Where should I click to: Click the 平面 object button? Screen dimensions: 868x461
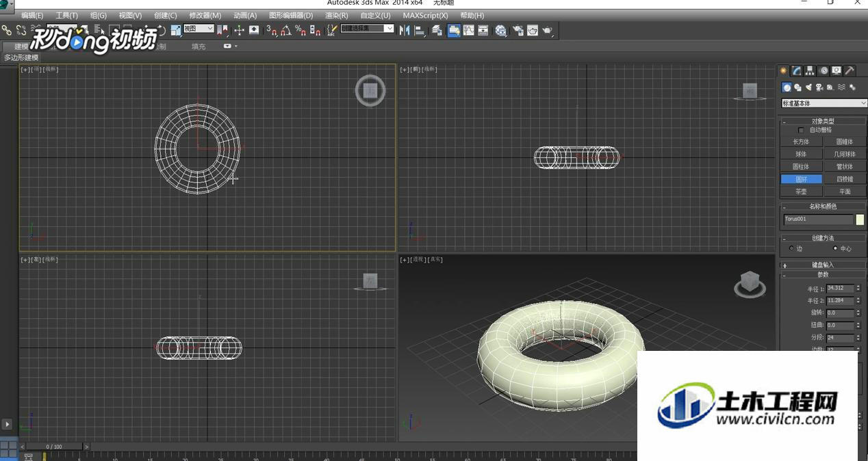click(845, 192)
